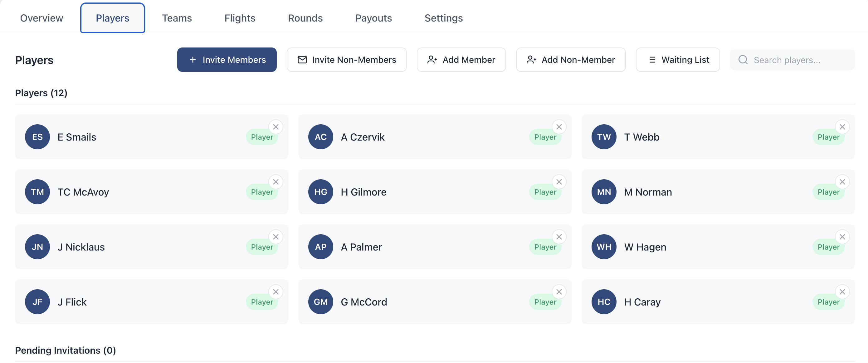Click the MN avatar for M Norman
868x363 pixels.
[x=604, y=192]
